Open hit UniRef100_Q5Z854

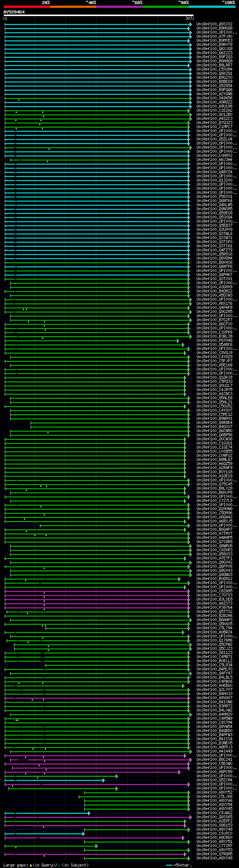pos(214,86)
